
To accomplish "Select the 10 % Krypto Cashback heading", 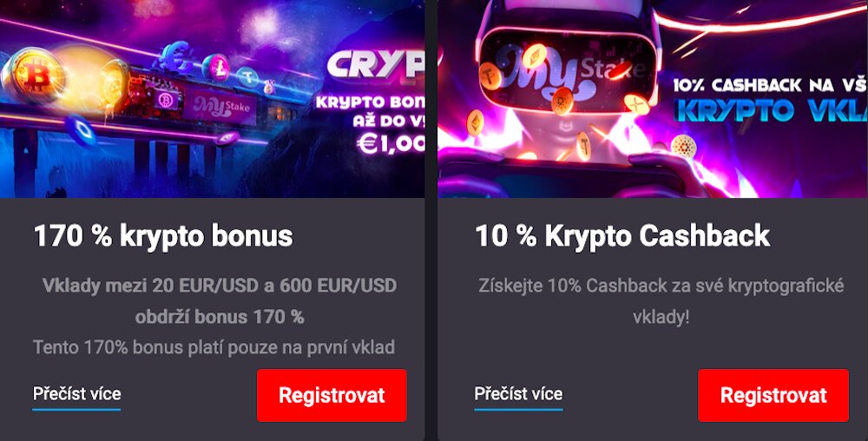I will tap(622, 236).
